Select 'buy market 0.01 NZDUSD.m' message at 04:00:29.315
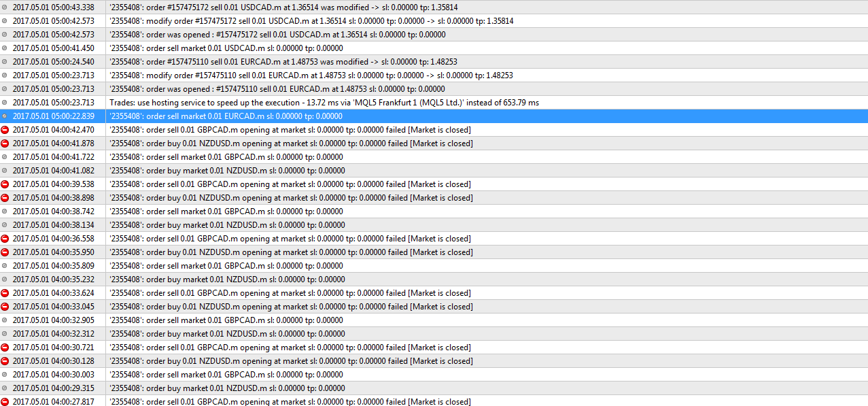Viewport: 868px width, 406px height. (x=227, y=388)
